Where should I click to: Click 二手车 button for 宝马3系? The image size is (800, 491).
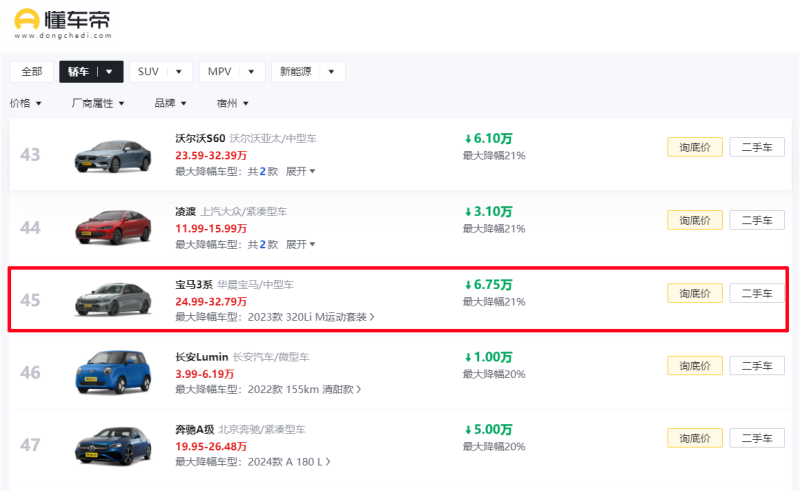pos(756,293)
